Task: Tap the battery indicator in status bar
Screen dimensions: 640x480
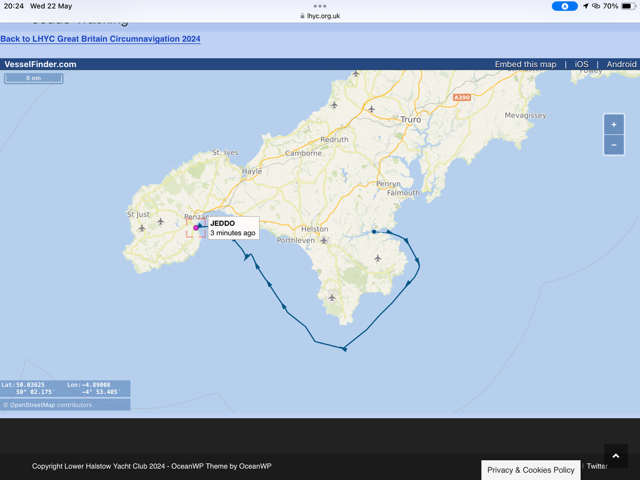Action: [x=628, y=6]
